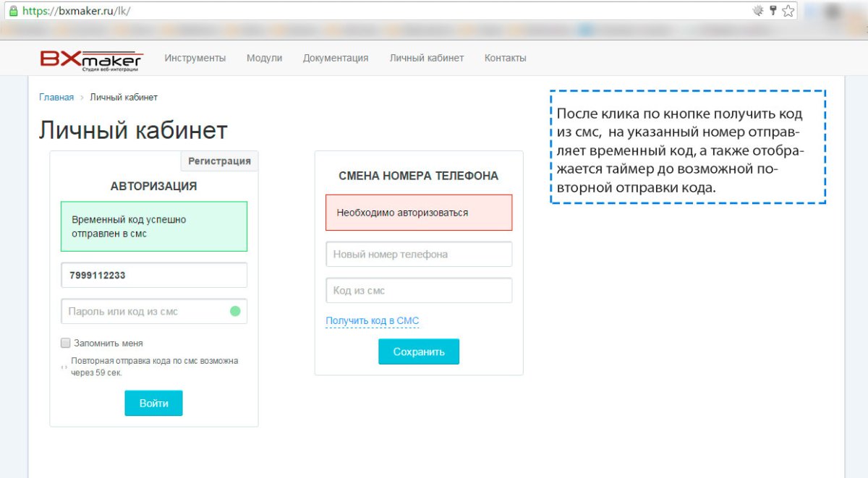868x478 pixels.
Task: Open the Документация section
Action: pos(335,58)
